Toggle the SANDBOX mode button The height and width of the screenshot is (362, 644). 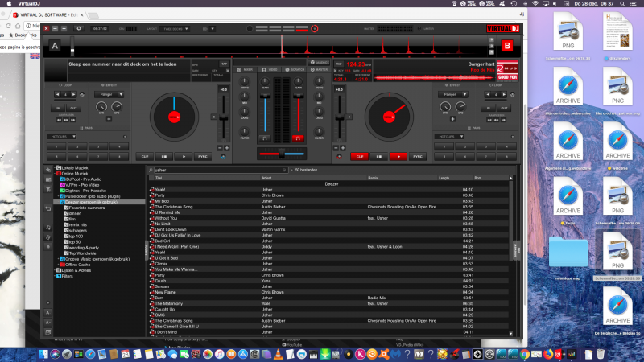pos(319,63)
